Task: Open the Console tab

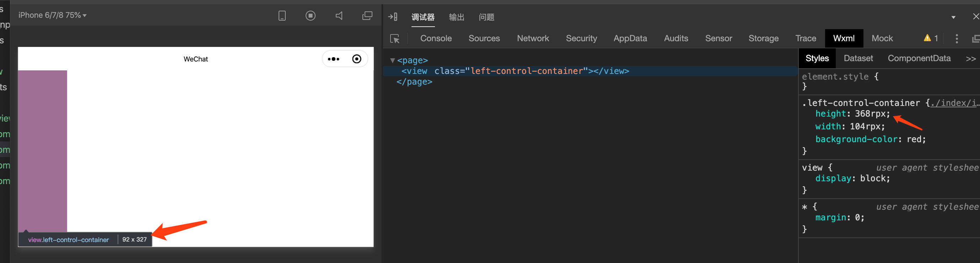Action: coord(436,38)
